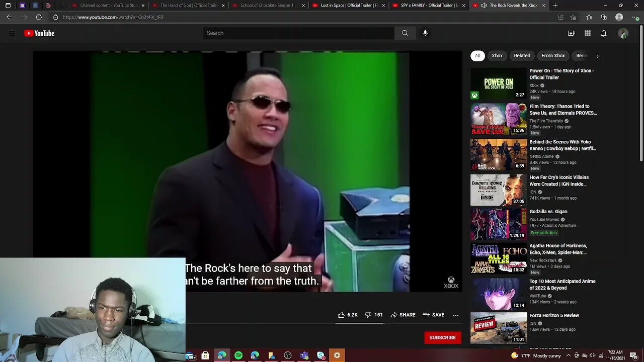This screenshot has width=644, height=362.
Task: Open The Film Theorists channel name
Action: click(x=546, y=121)
